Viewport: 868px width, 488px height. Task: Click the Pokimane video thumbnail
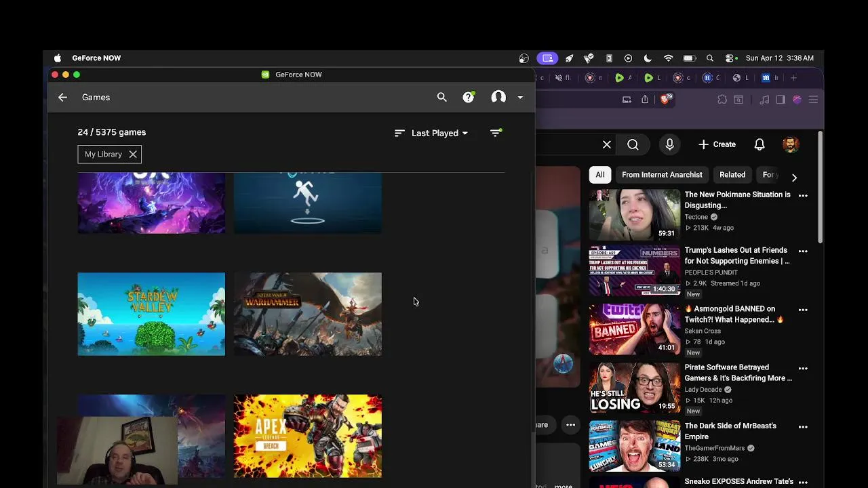coord(634,215)
